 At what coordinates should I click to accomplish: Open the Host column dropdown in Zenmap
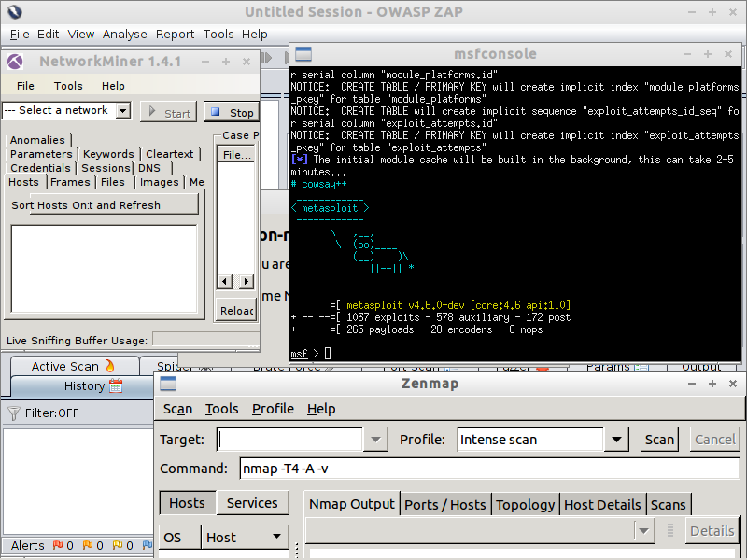point(276,537)
